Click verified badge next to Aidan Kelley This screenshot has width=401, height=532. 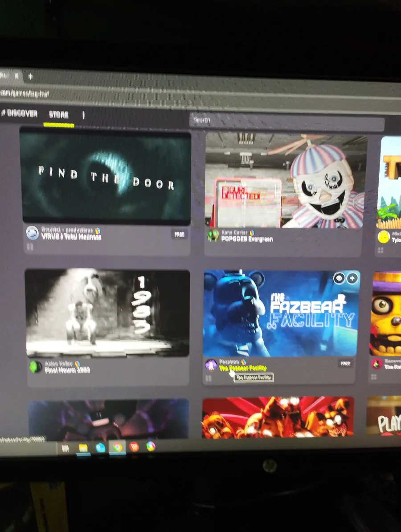(77, 364)
